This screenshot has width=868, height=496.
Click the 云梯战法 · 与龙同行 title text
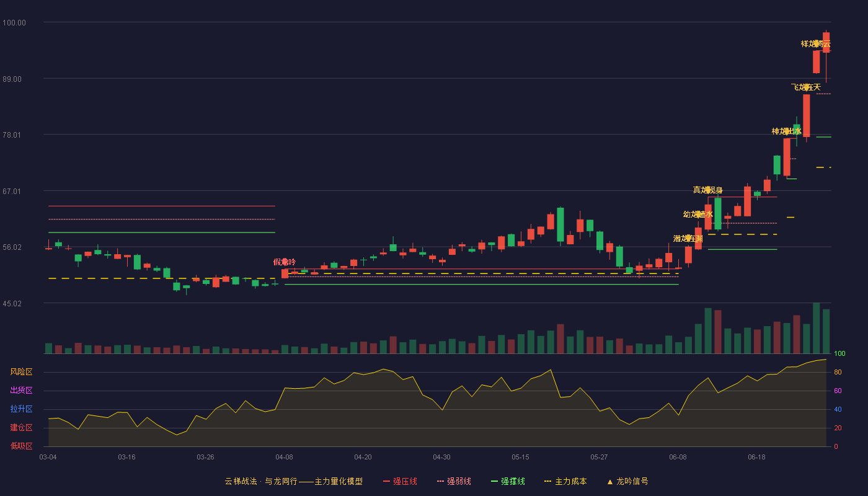(x=260, y=481)
